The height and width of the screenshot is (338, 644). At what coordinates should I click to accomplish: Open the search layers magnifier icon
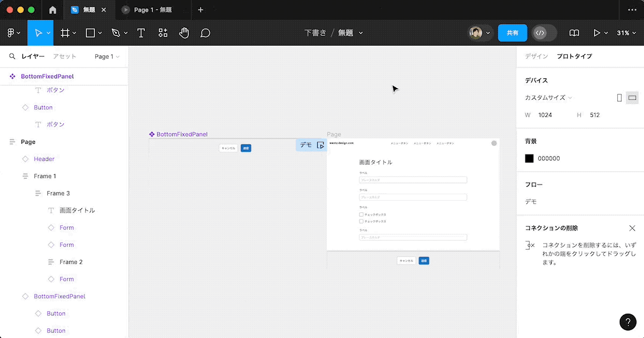pyautogui.click(x=12, y=56)
